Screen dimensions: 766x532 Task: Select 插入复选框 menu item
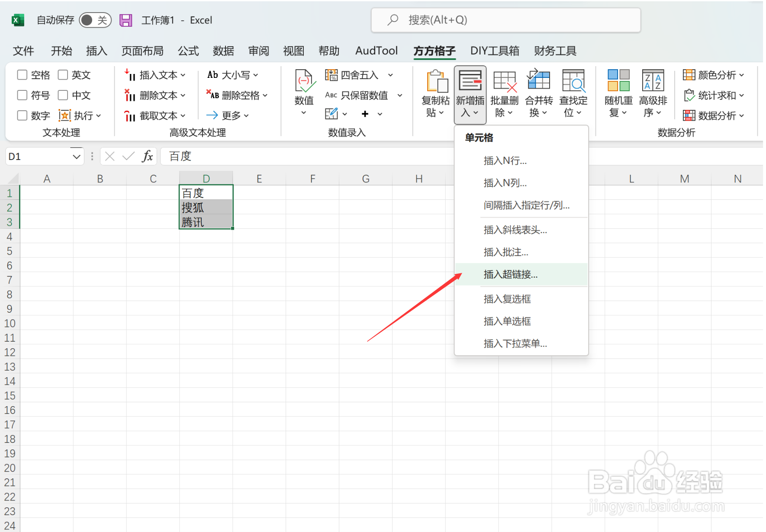pyautogui.click(x=521, y=299)
